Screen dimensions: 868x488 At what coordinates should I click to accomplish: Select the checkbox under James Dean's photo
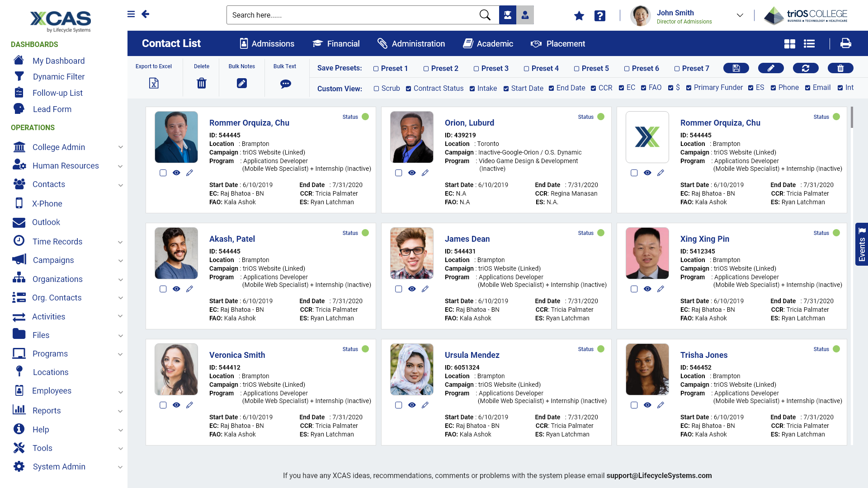(398, 289)
